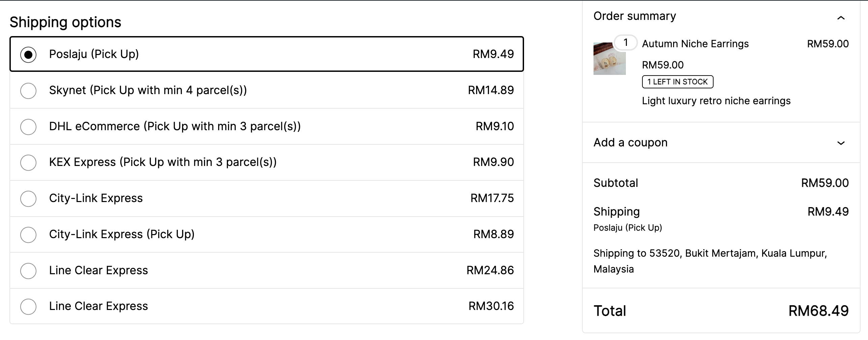This screenshot has width=868, height=340.
Task: Click the quantity badge on earrings image
Action: (x=626, y=42)
